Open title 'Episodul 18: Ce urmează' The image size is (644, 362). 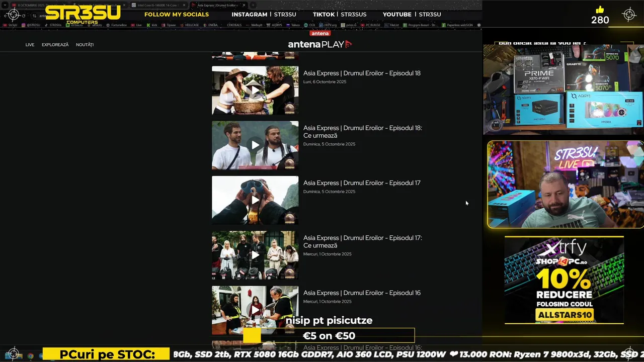(x=362, y=132)
